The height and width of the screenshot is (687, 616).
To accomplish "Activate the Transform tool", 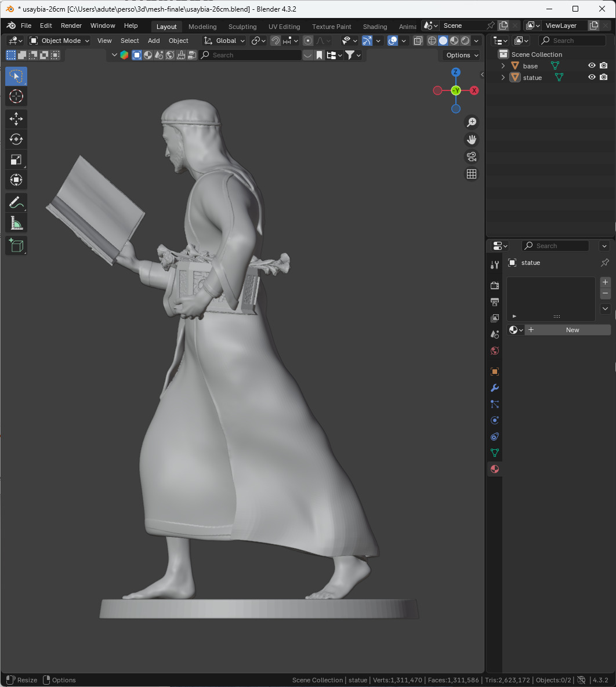I will coord(16,180).
